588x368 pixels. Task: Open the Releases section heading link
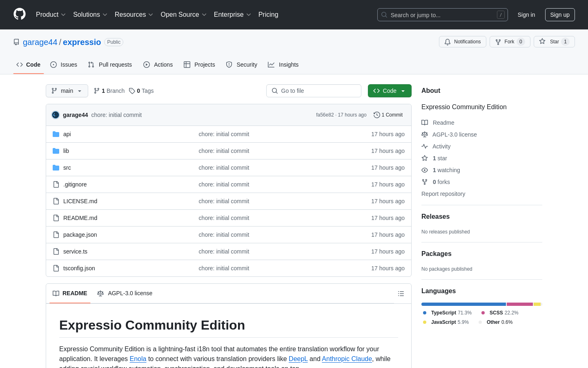coord(435,217)
